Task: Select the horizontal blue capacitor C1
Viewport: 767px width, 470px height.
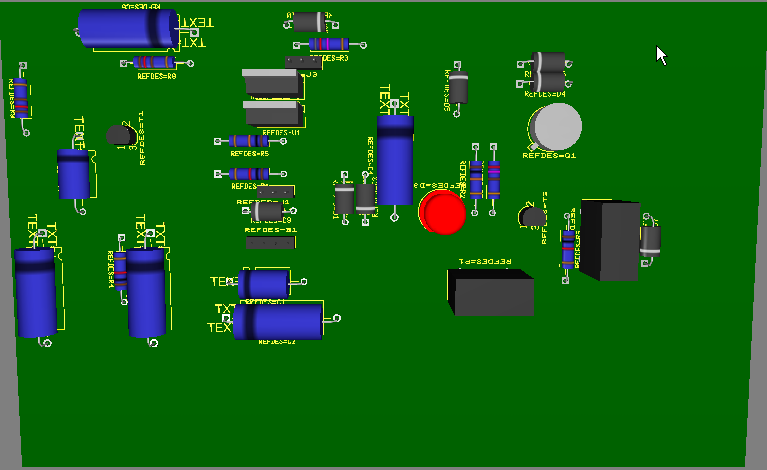Action: [265, 283]
